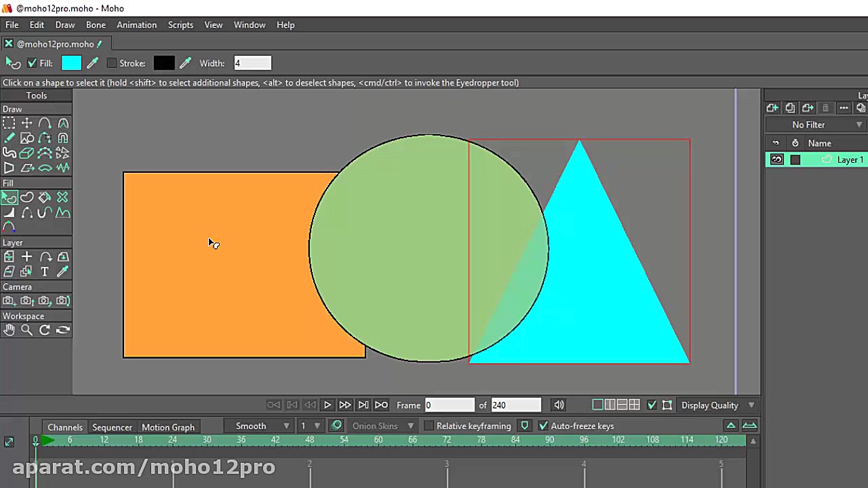Click the Select Shape fill tool
The image size is (868, 488).
pos(9,197)
